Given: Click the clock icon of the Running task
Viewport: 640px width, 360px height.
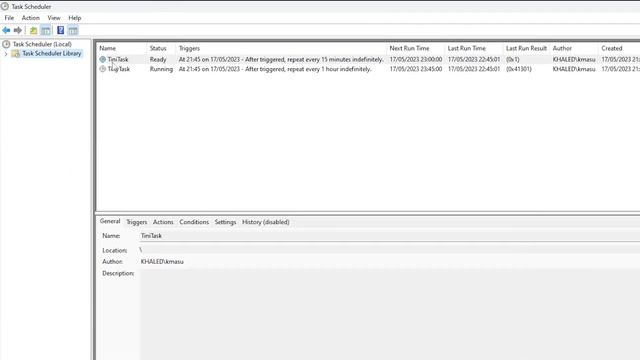Looking at the screenshot, I should tap(102, 69).
